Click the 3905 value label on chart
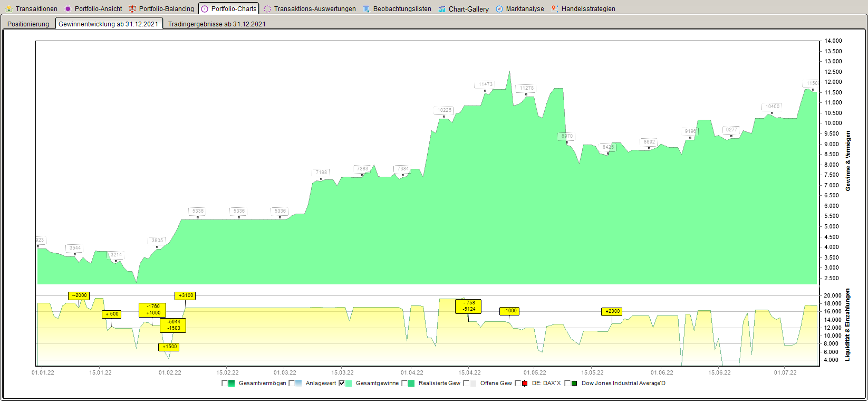The image size is (868, 402). pyautogui.click(x=157, y=241)
